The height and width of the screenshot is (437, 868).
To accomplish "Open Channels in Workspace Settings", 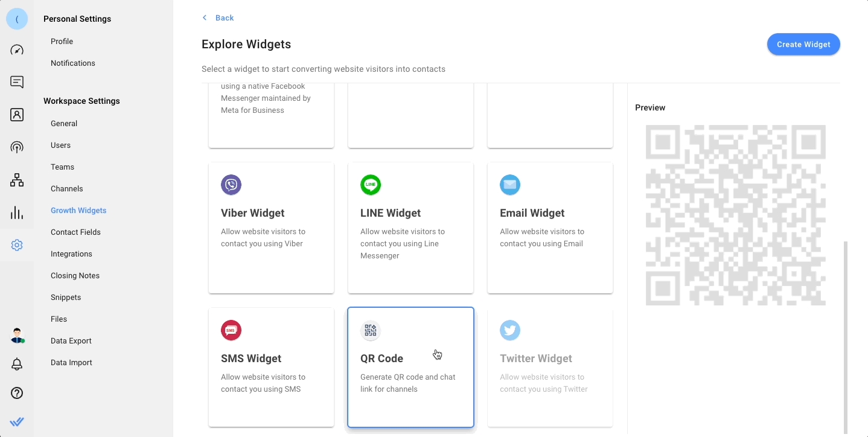I will 67,189.
